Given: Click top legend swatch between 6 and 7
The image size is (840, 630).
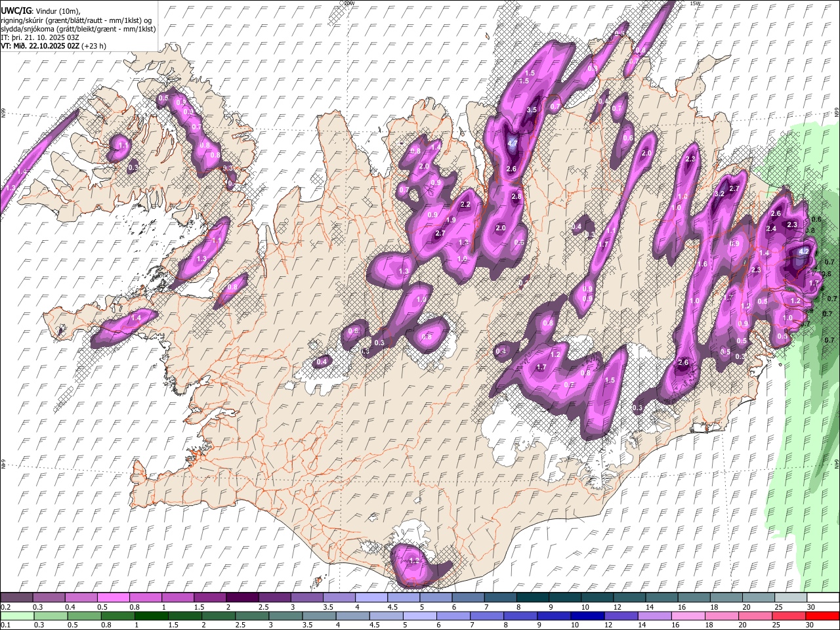Looking at the screenshot, I should click(468, 597).
